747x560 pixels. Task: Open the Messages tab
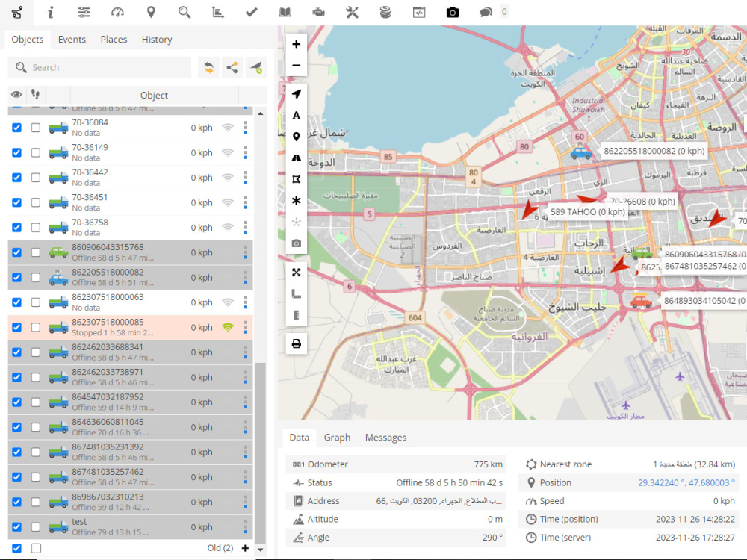click(x=386, y=437)
